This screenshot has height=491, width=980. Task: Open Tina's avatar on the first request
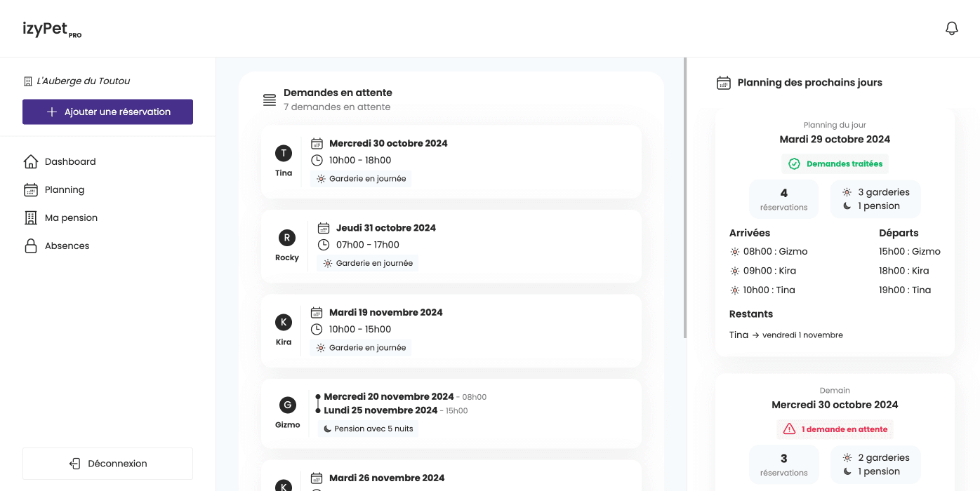(284, 153)
